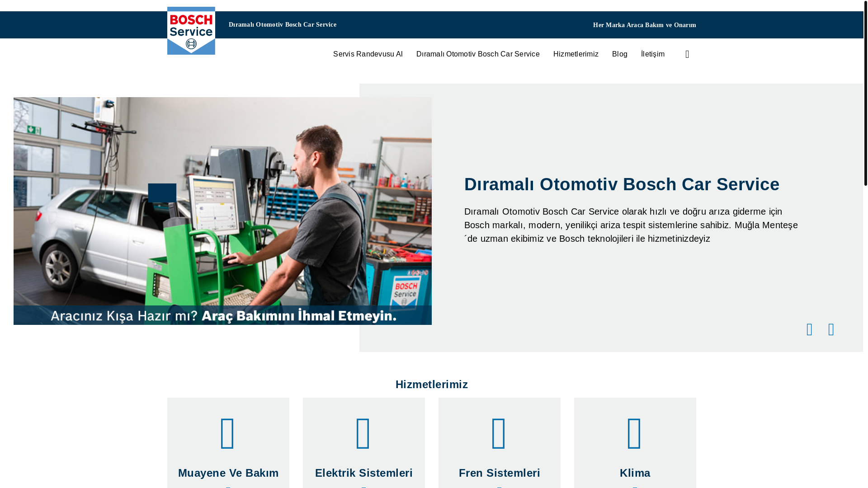Screen dimensions: 868x488
Task: Click the Hizmetlerimiz section heading
Action: pyautogui.click(x=432, y=385)
